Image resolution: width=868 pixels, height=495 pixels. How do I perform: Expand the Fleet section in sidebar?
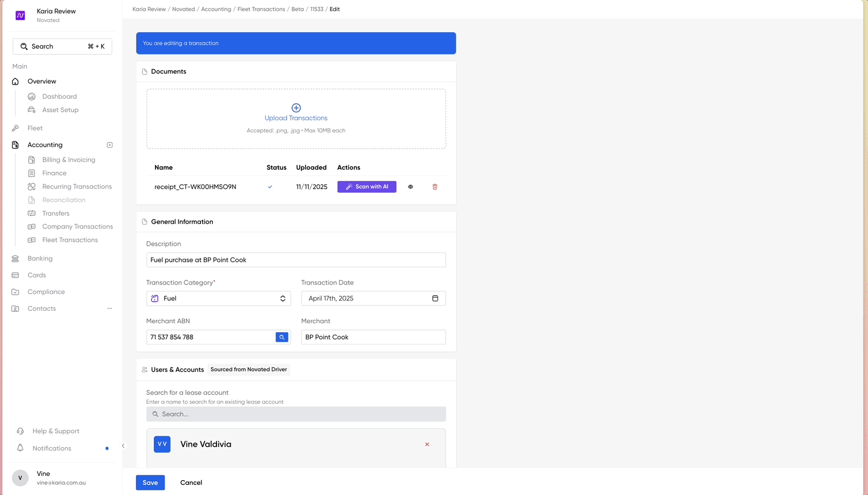35,128
